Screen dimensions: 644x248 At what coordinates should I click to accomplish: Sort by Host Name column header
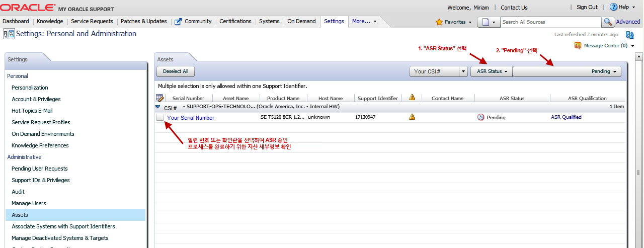click(331, 98)
